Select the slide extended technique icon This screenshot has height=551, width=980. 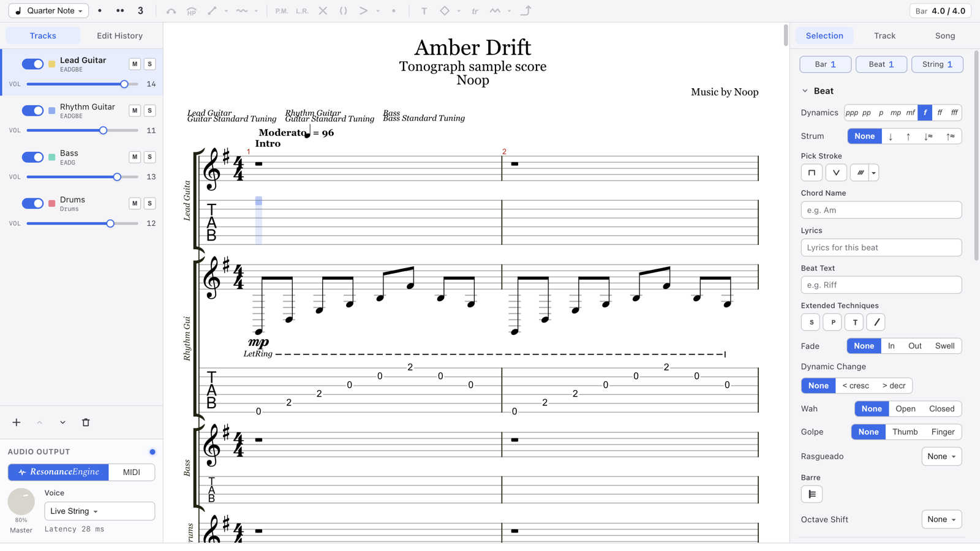876,322
